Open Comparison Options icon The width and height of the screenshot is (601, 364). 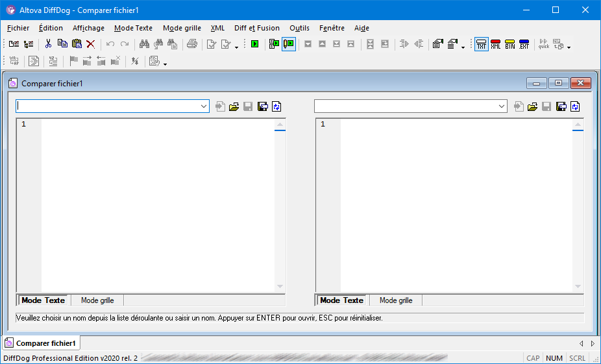tap(437, 44)
